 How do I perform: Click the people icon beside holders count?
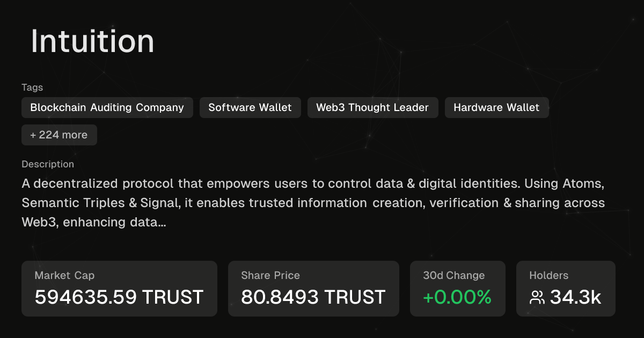(537, 297)
